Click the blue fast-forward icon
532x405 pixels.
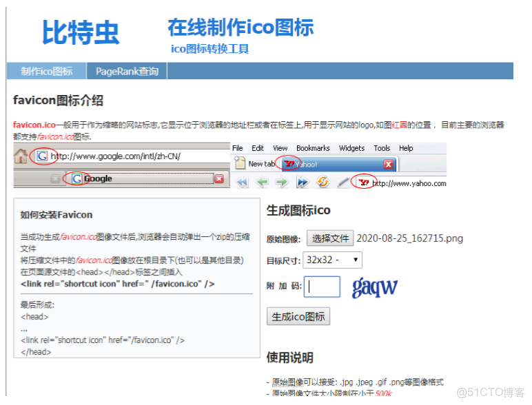pyautogui.click(x=303, y=183)
